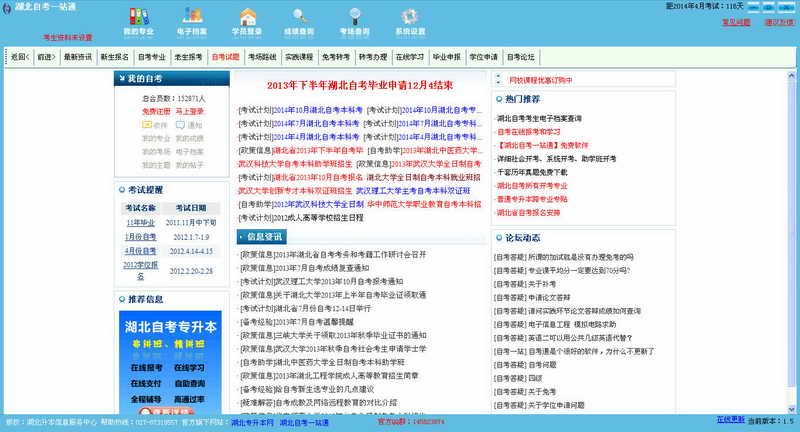
Task: Click the house icon in the top toolbar
Action: [x=247, y=16]
